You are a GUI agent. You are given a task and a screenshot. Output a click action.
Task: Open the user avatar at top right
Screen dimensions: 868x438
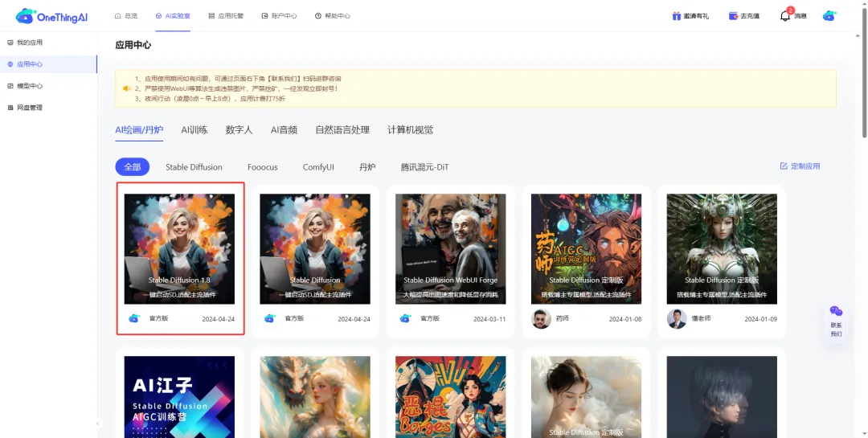coord(829,16)
